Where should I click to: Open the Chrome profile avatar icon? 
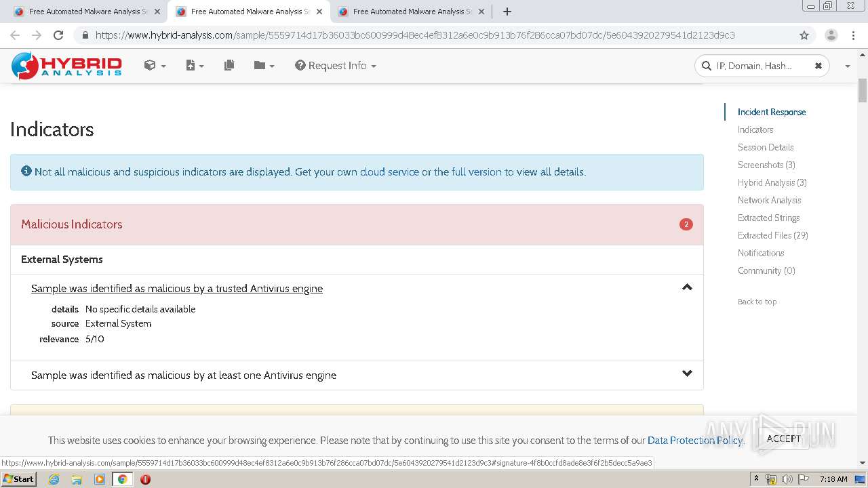point(831,35)
